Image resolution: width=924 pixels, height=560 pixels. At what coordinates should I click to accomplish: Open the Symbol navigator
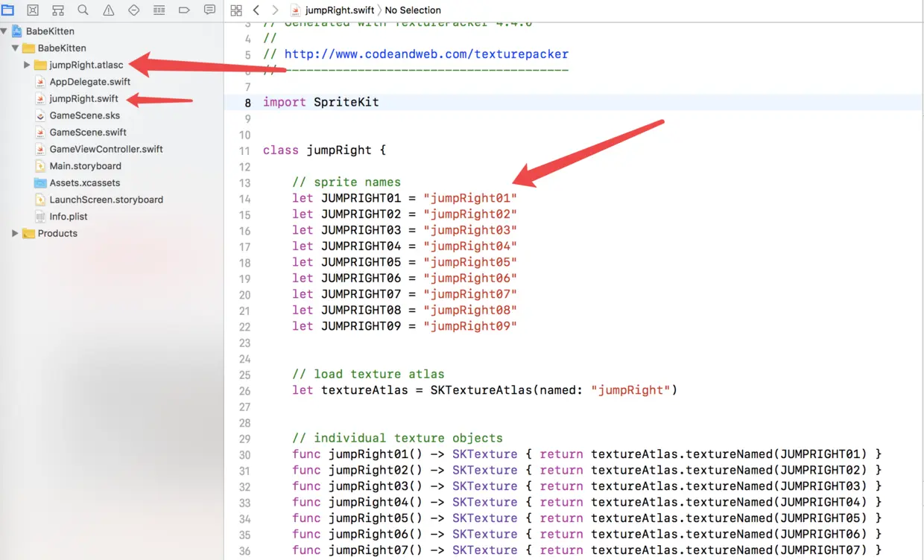[x=58, y=10]
